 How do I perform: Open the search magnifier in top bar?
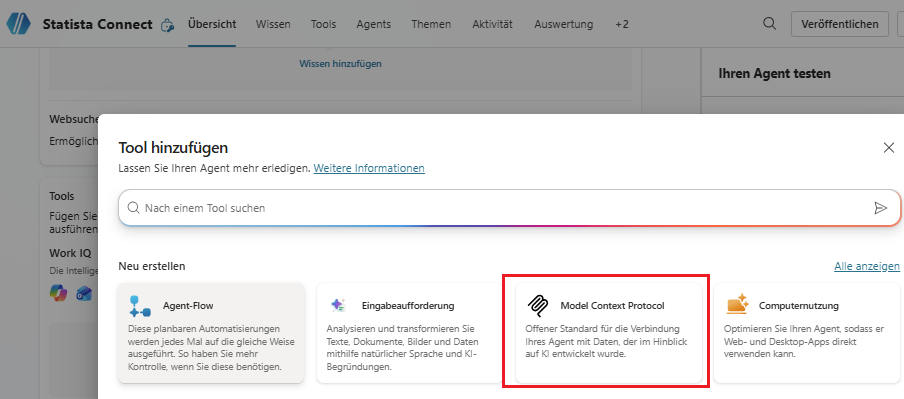pos(769,24)
